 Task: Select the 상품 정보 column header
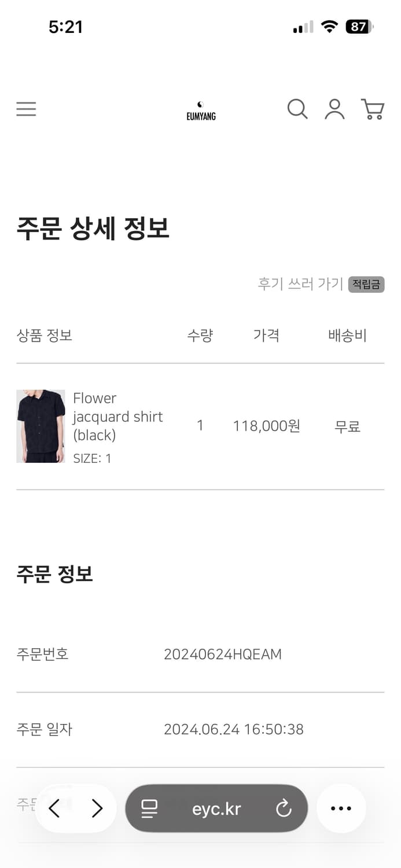pos(45,336)
